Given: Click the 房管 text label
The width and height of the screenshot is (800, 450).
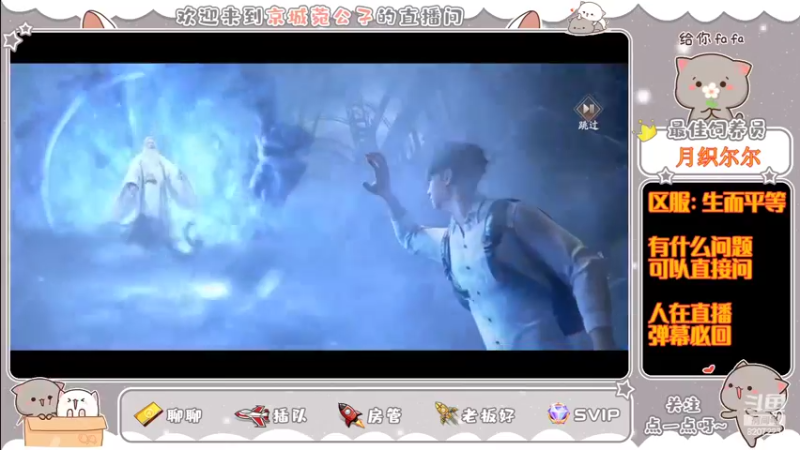Looking at the screenshot, I should (384, 416).
